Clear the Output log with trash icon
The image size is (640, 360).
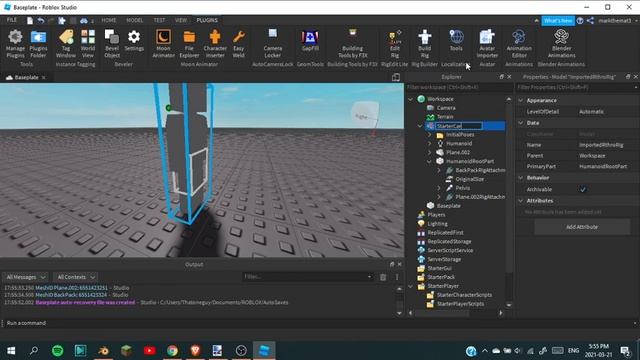383,277
